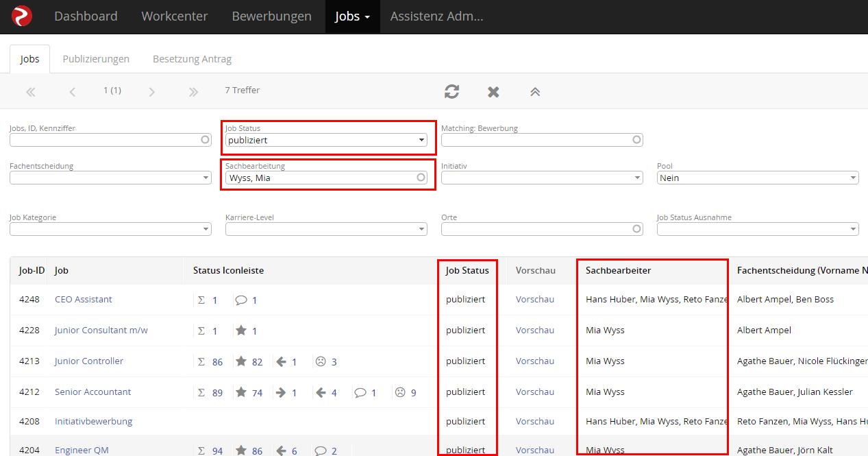Click search circle in Sachbearbeitung field
This screenshot has width=868, height=456.
click(x=421, y=178)
